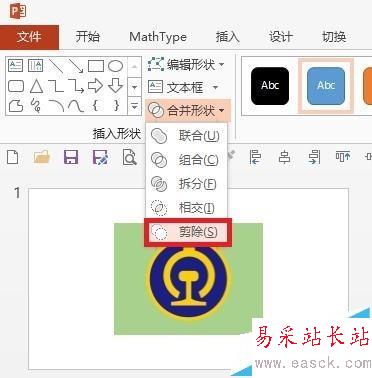
Task: Select the horizontal text box shape
Action: pos(15,66)
